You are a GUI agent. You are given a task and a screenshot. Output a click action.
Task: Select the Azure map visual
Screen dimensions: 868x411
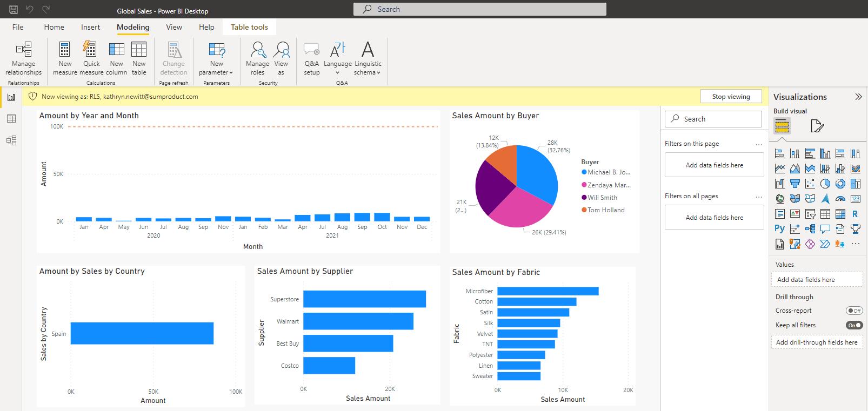click(x=825, y=199)
